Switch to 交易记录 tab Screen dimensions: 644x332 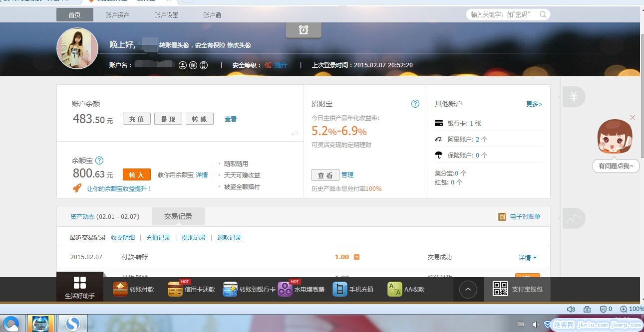[178, 216]
